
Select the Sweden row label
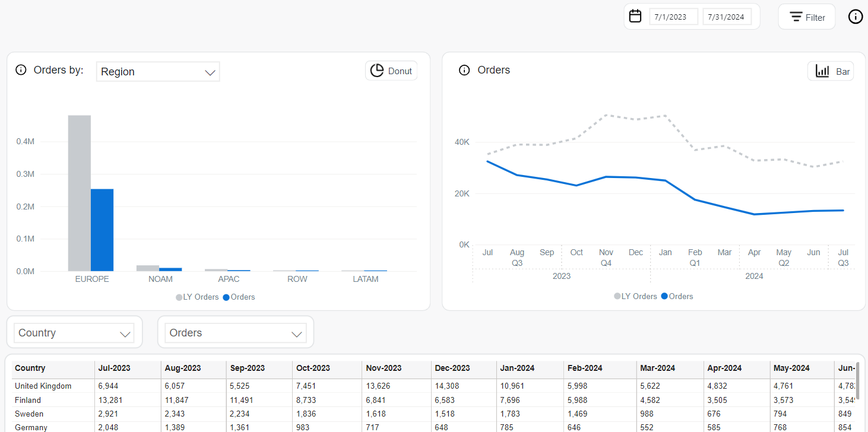29,414
